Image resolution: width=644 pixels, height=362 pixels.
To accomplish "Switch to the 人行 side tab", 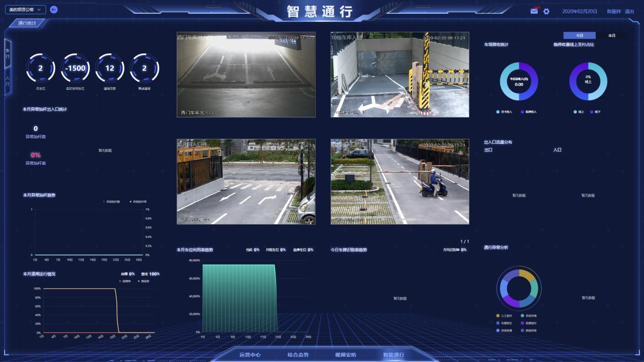I will (x=8, y=81).
